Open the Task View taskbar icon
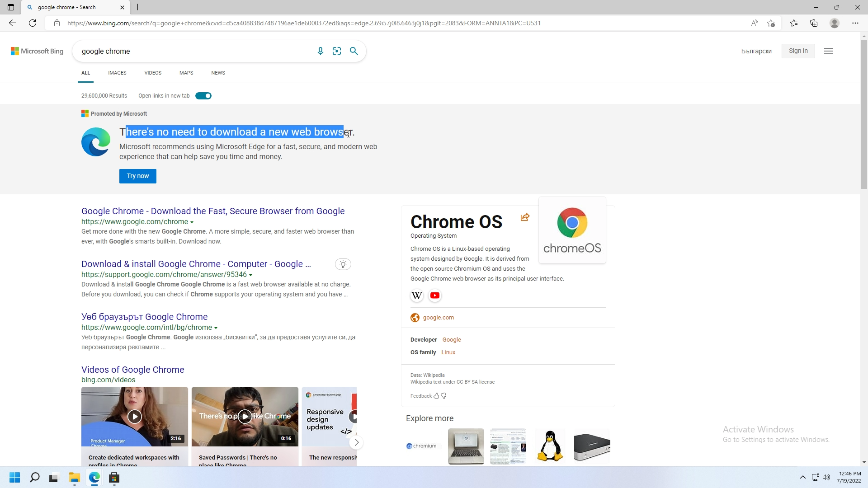Viewport: 868px width, 488px height. click(54, 478)
